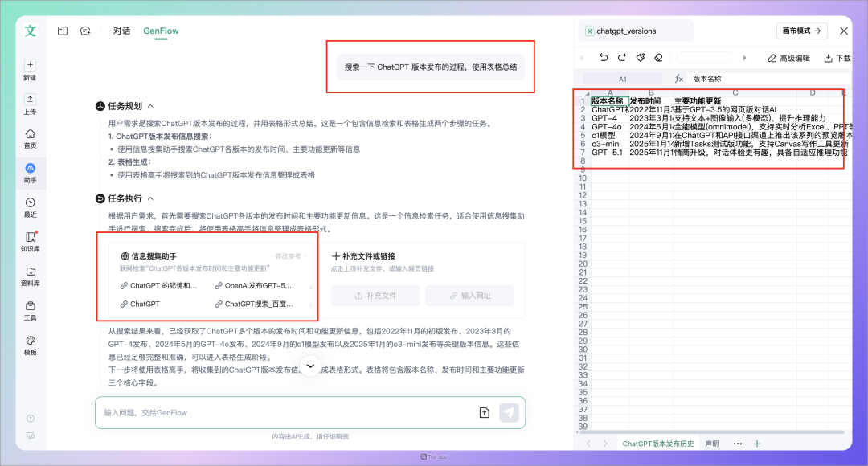Click the send message paper plane icon

point(509,412)
